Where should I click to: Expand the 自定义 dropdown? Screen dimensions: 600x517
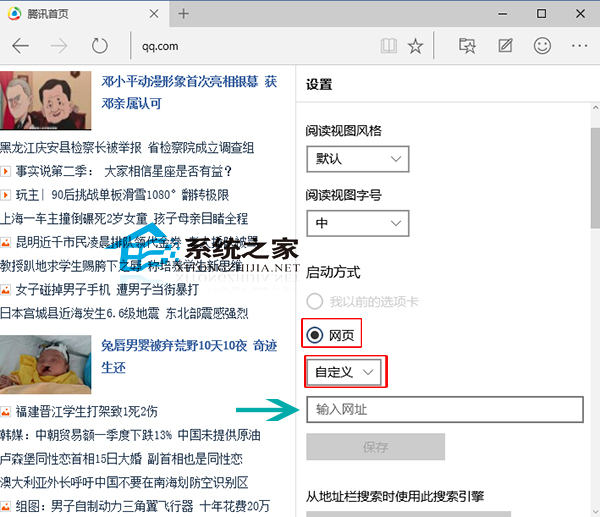(344, 372)
